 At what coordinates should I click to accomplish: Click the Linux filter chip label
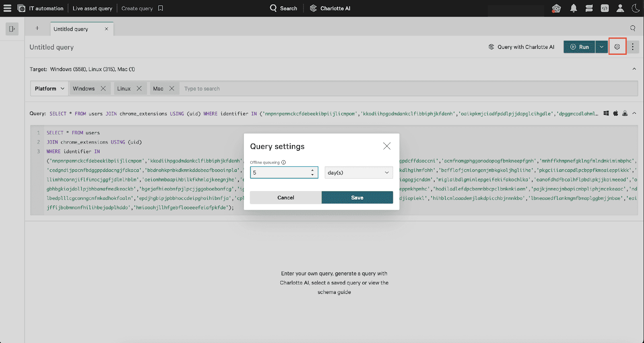[124, 89]
